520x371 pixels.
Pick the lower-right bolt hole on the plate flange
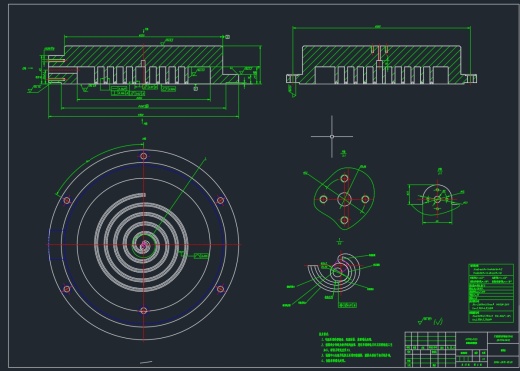tap(220, 289)
